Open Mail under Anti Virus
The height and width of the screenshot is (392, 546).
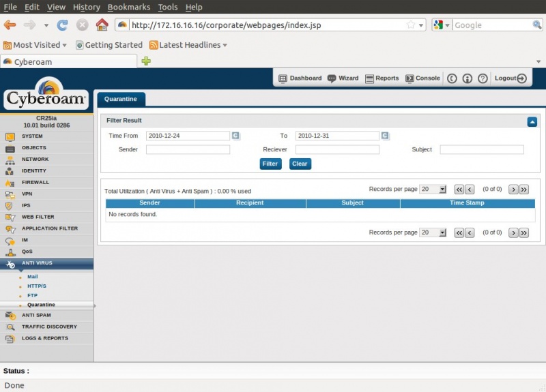pyautogui.click(x=33, y=277)
